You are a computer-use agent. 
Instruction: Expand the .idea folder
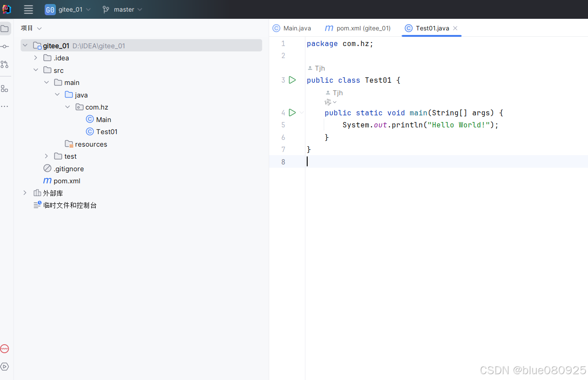(36, 58)
